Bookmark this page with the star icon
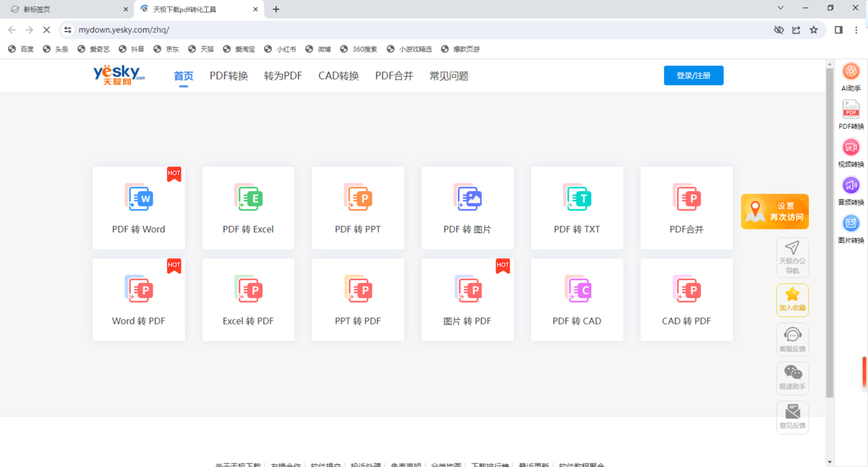Viewport: 868px width, 467px height. (x=814, y=30)
